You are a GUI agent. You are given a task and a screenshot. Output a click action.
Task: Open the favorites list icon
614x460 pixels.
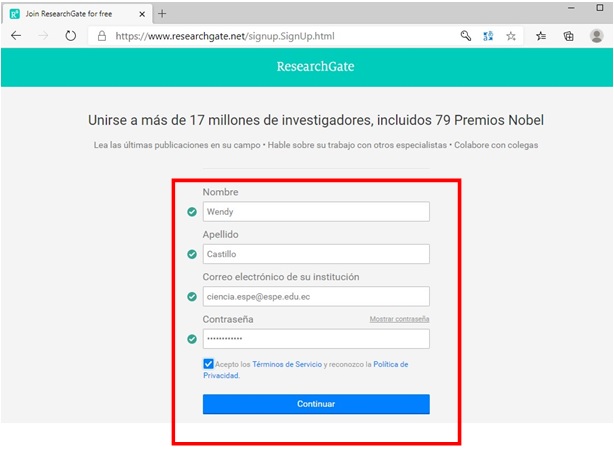coord(541,35)
